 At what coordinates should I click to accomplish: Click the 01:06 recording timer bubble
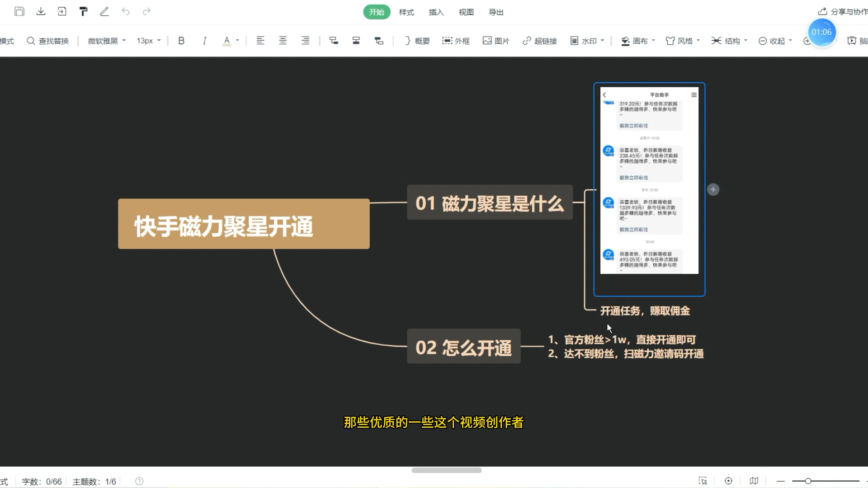point(821,32)
